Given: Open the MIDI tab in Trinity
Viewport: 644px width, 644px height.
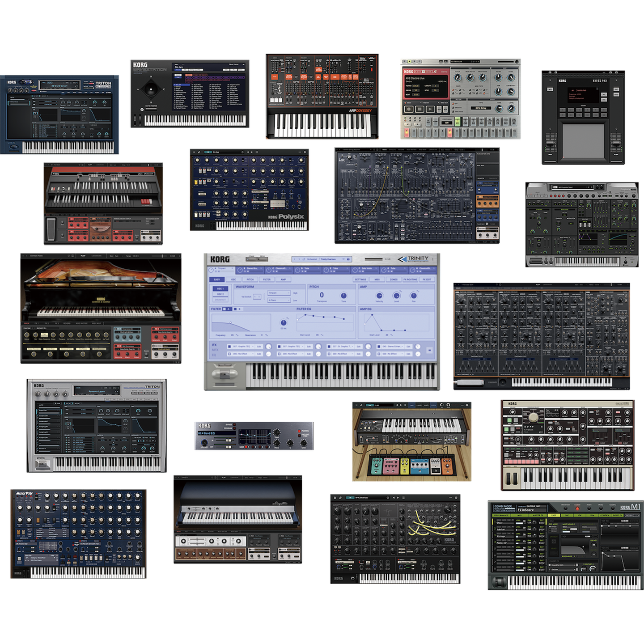Looking at the screenshot, I should [377, 280].
